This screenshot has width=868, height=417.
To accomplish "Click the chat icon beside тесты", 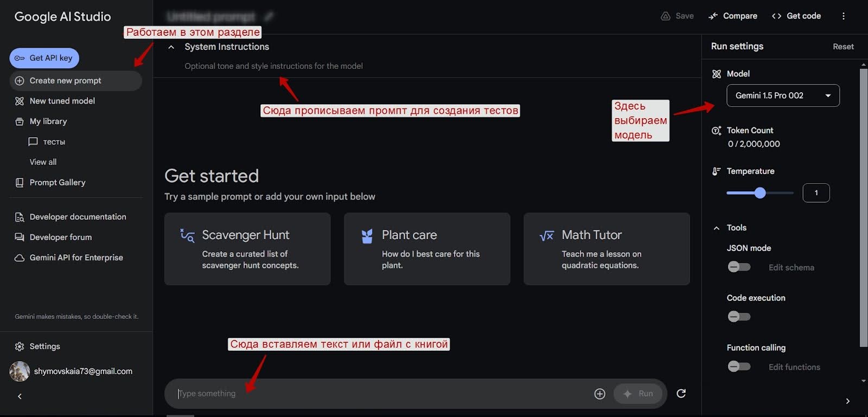I will coord(33,142).
